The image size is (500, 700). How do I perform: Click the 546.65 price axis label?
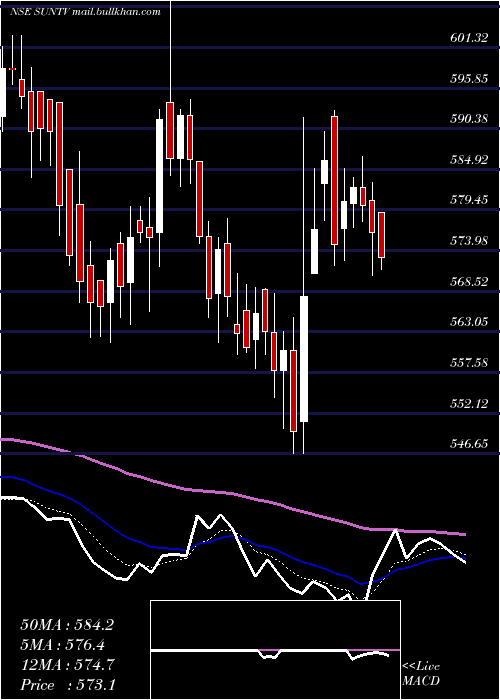468,444
